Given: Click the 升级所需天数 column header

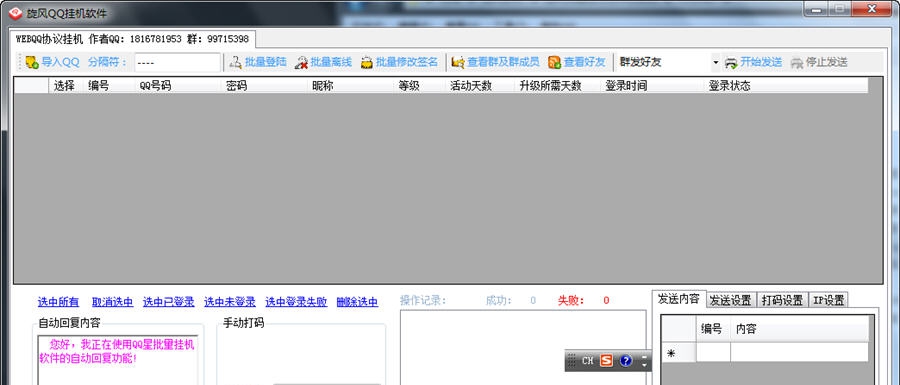Looking at the screenshot, I should (x=558, y=86).
